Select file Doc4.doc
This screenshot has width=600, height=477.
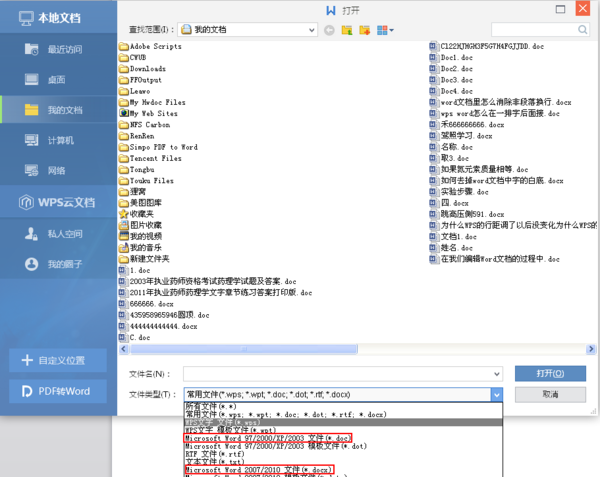[x=451, y=91]
